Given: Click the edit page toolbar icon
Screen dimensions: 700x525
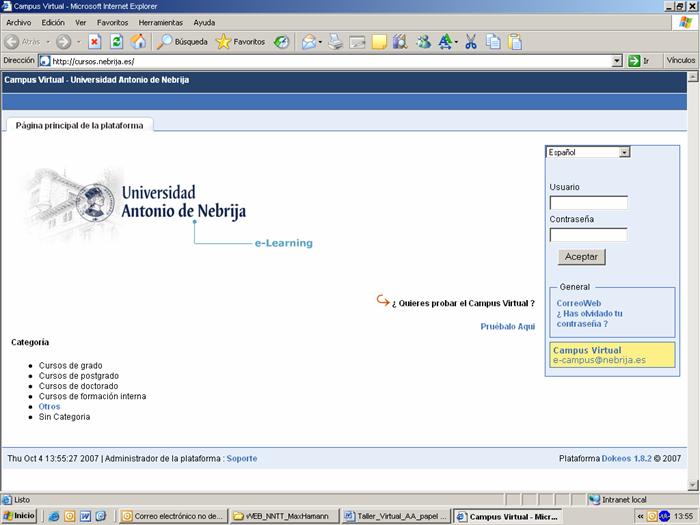Looking at the screenshot, I should 357,42.
